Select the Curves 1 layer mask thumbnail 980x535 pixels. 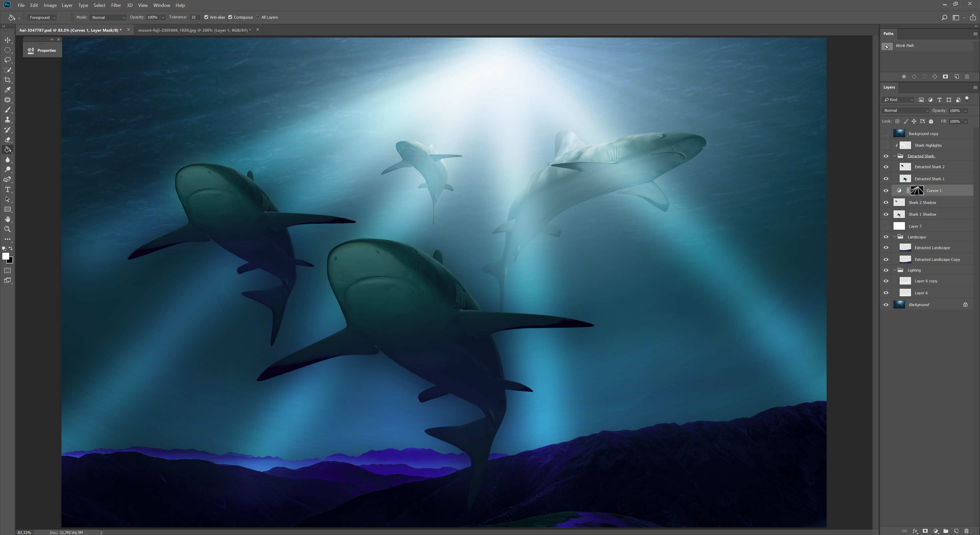coord(917,190)
